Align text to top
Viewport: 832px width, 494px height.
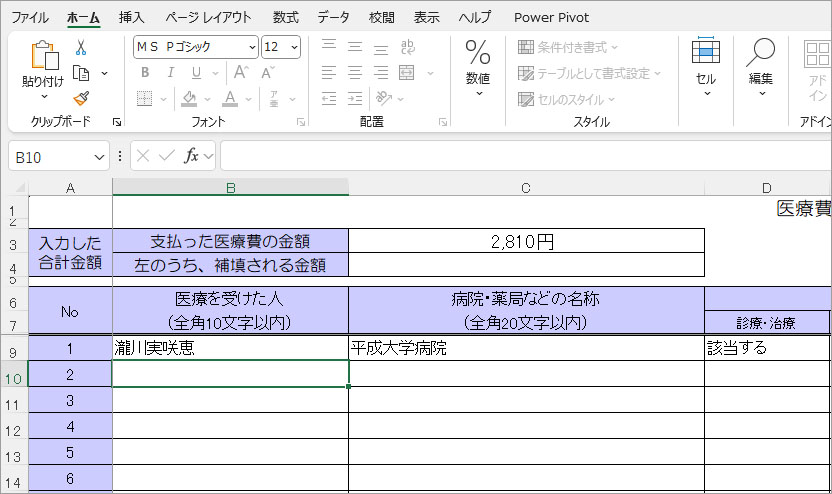coord(329,47)
